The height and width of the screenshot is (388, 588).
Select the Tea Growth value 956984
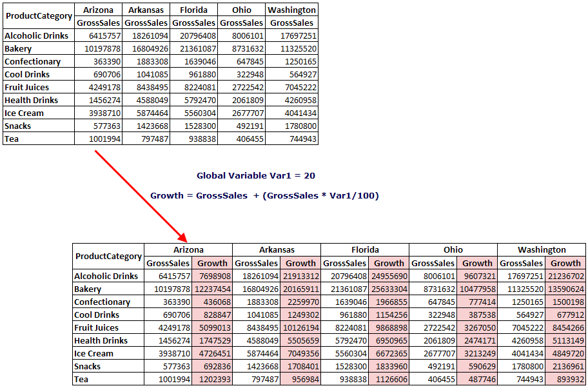point(300,379)
